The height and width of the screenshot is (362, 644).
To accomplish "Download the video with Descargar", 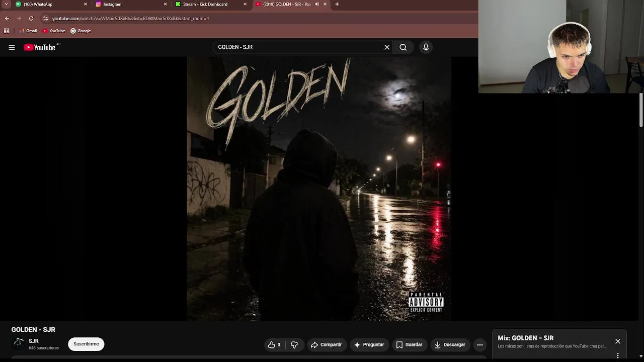I will click(x=450, y=345).
